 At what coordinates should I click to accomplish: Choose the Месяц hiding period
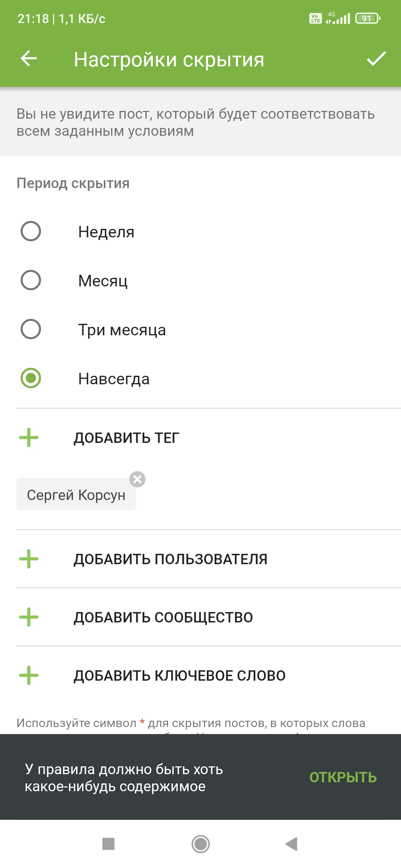(31, 280)
